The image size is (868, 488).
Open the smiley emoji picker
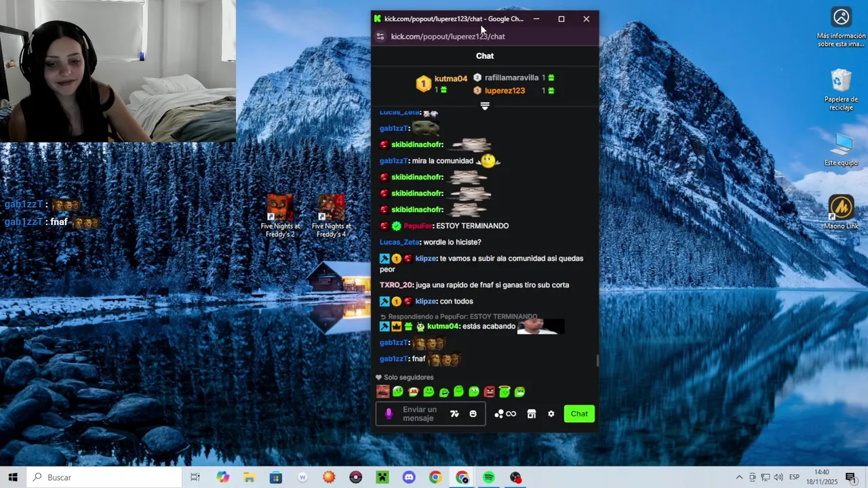tap(473, 413)
